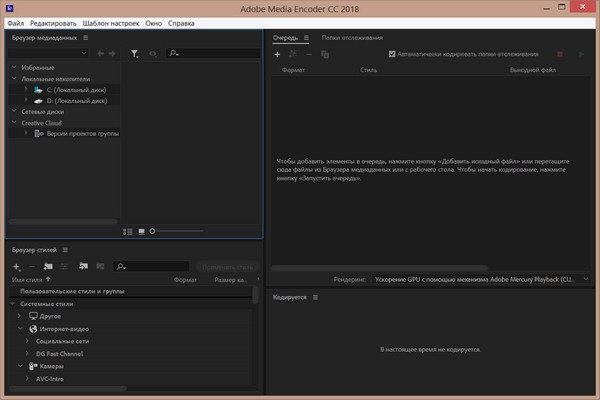Open the renderer dropdown next to Рендеринг
Viewport: 600px width, 400px height.
click(480, 280)
